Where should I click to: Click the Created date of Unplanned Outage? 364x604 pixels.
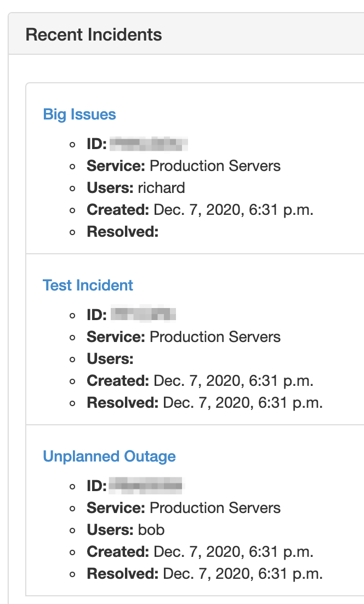tap(233, 552)
